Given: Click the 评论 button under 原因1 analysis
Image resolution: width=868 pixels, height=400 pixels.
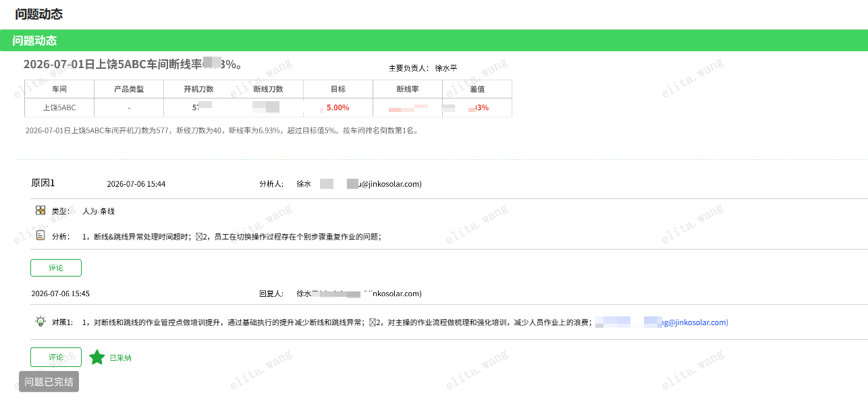Looking at the screenshot, I should pos(56,268).
